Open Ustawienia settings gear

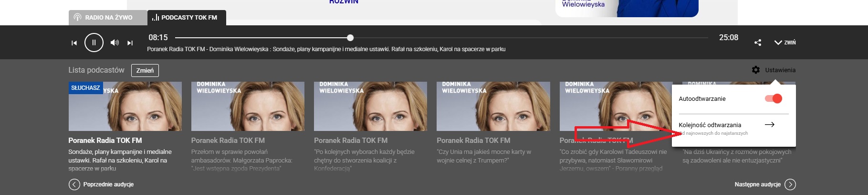tap(756, 70)
